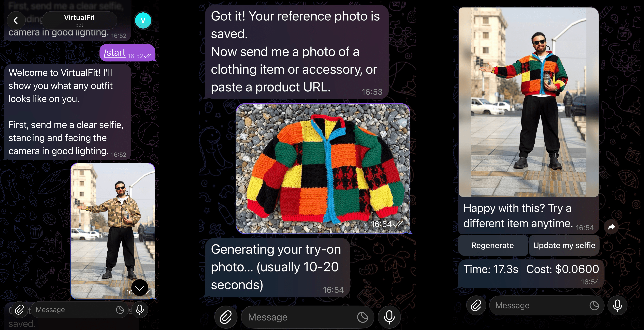
Task: Tap microphone icon in middle chat panel
Action: pos(389,317)
